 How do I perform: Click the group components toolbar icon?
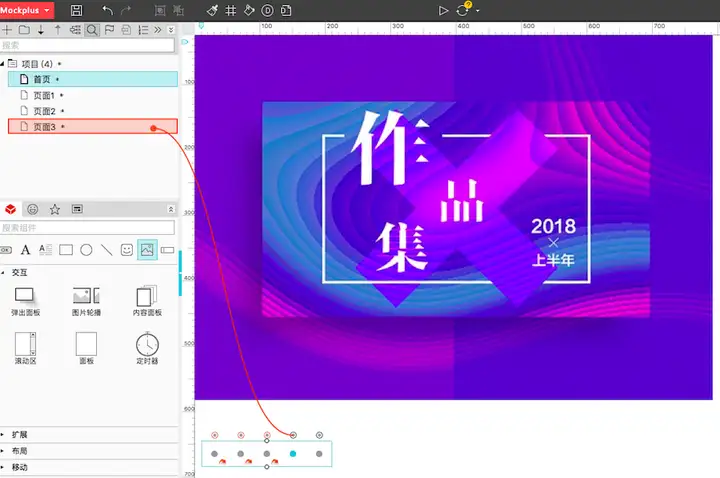click(x=160, y=10)
